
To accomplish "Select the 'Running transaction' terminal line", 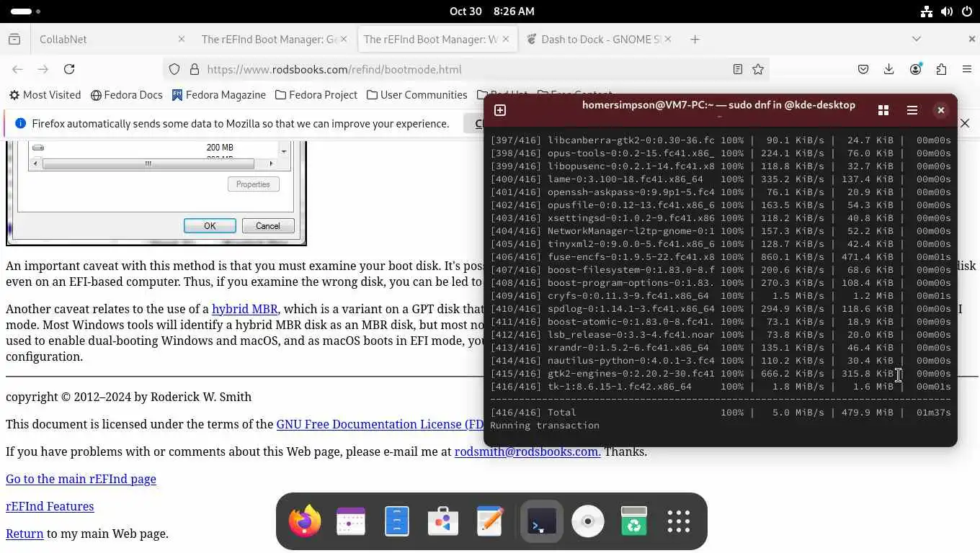I will pos(545,426).
